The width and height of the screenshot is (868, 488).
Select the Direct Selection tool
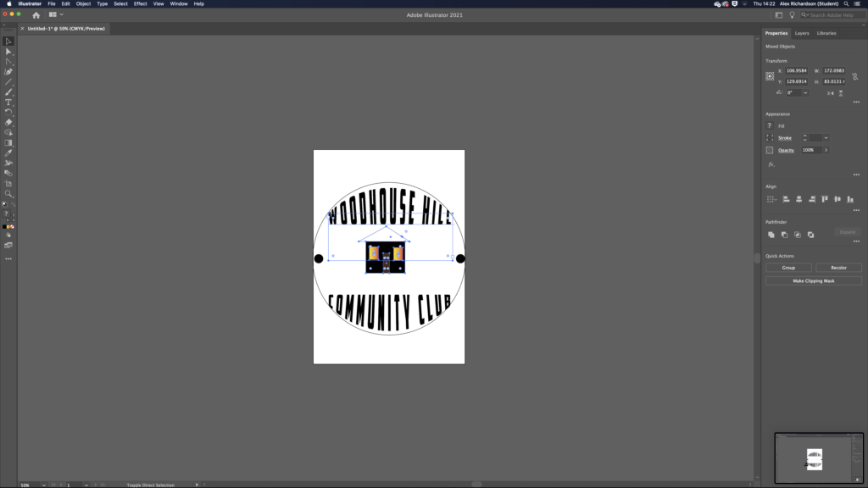click(x=8, y=52)
